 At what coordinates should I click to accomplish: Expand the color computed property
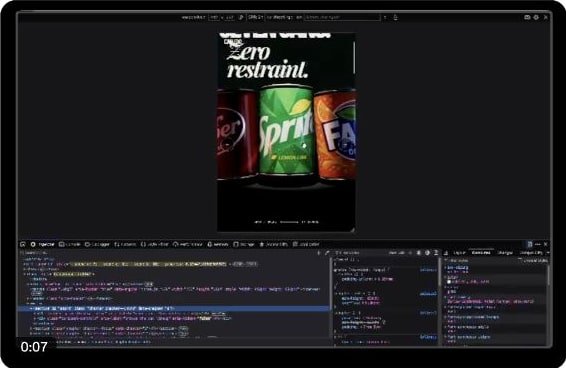[x=446, y=277]
